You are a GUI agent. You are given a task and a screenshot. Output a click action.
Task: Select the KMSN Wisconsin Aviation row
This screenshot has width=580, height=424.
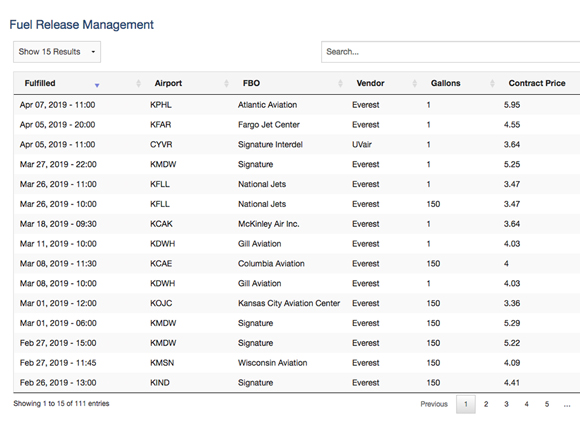[x=297, y=363]
